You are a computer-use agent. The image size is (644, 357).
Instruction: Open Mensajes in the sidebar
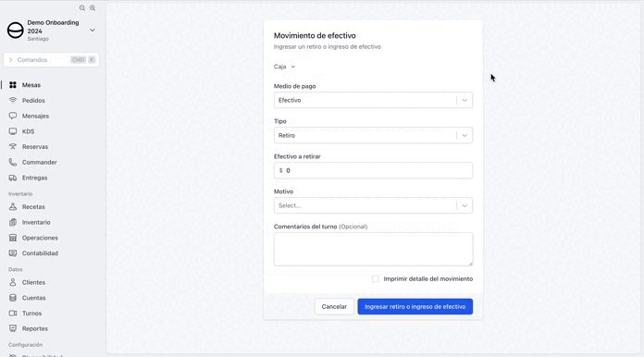point(35,117)
